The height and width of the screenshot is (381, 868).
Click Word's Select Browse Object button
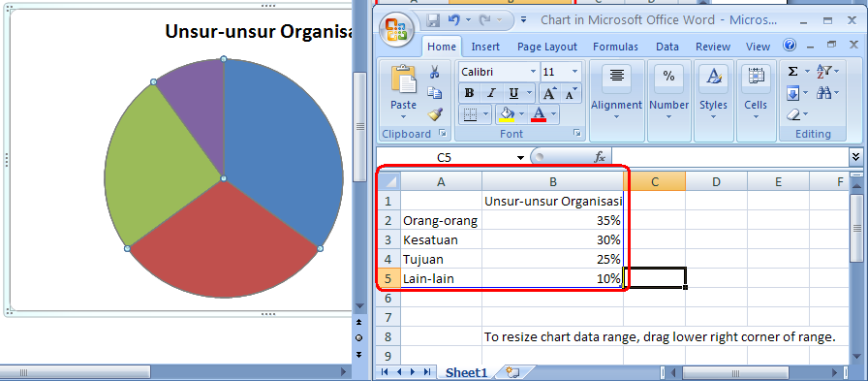coord(358,337)
